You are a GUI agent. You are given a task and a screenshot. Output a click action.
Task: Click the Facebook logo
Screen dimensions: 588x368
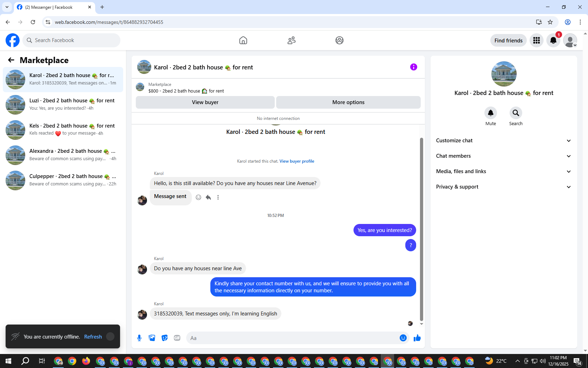(x=13, y=40)
